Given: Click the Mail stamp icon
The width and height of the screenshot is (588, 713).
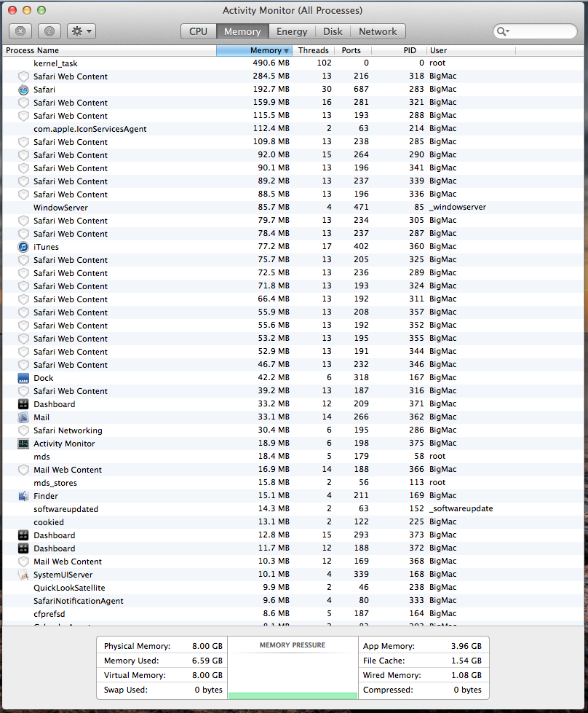Looking at the screenshot, I should click(23, 417).
